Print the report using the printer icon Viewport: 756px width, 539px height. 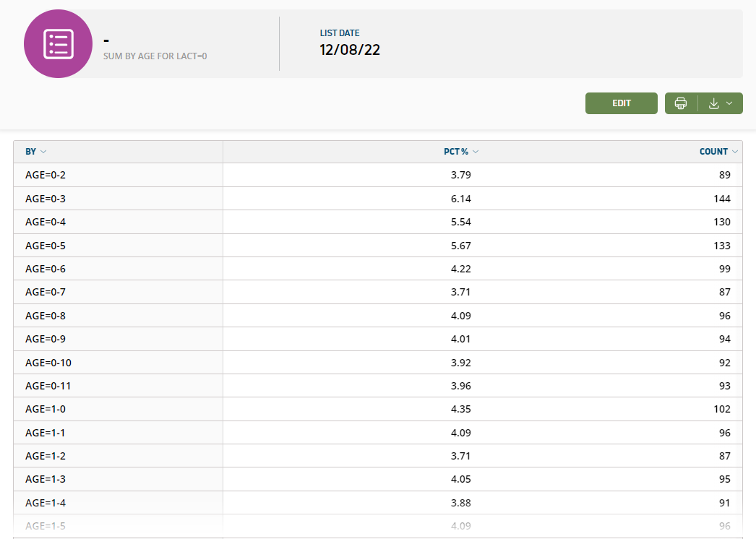click(680, 103)
